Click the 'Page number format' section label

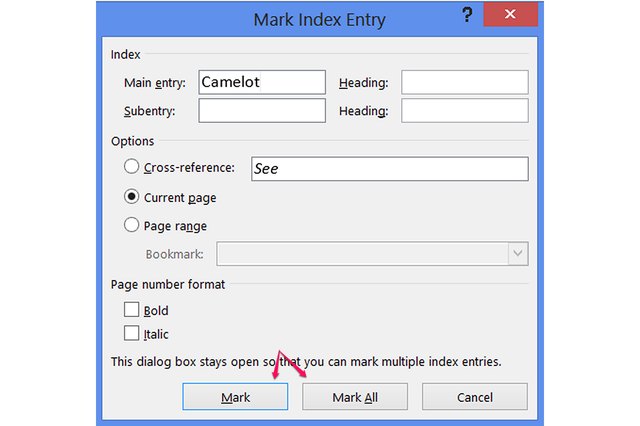click(168, 284)
